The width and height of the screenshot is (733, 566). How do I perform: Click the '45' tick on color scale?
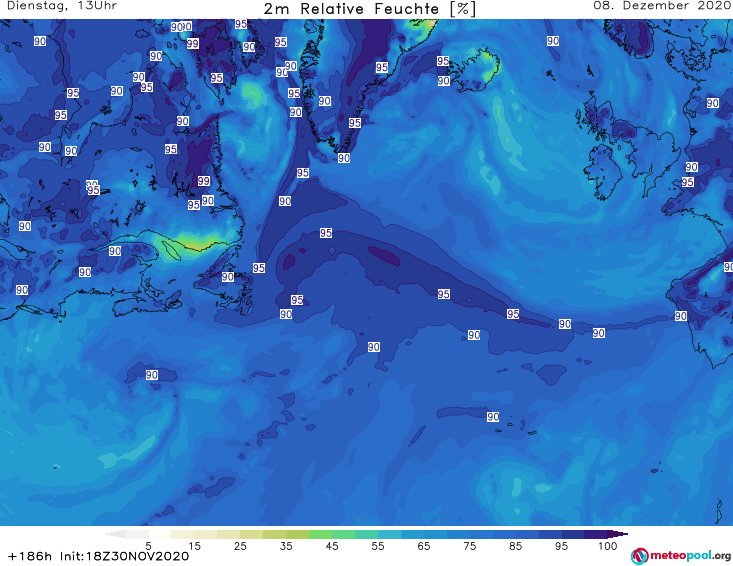click(332, 546)
